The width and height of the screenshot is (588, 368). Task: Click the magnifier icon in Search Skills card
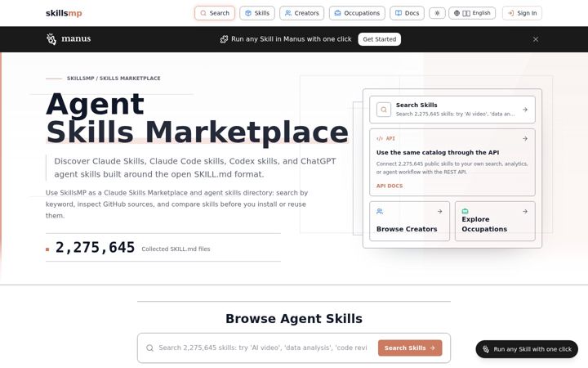tap(384, 110)
